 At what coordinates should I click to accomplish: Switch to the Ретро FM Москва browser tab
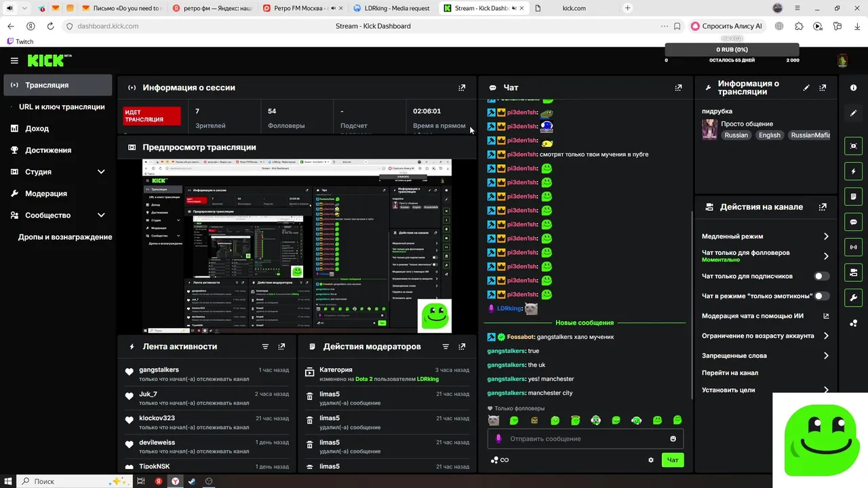click(302, 8)
